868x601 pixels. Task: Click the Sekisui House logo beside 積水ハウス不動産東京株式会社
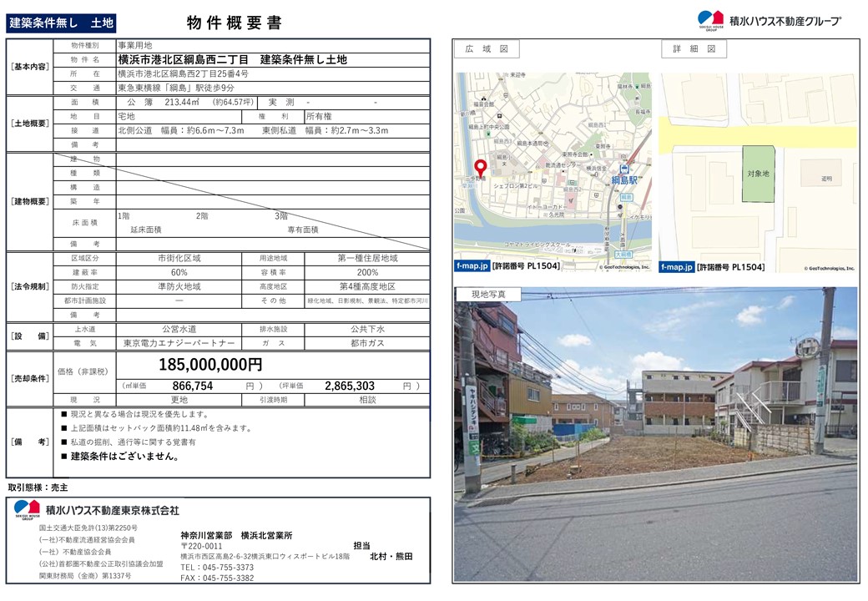click(x=27, y=510)
